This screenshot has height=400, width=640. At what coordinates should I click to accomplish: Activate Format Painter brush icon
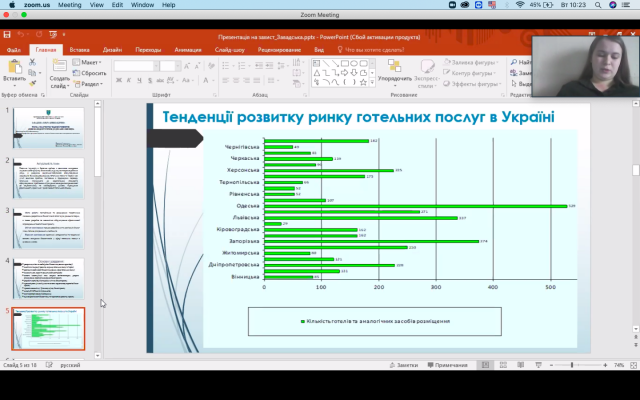32,83
